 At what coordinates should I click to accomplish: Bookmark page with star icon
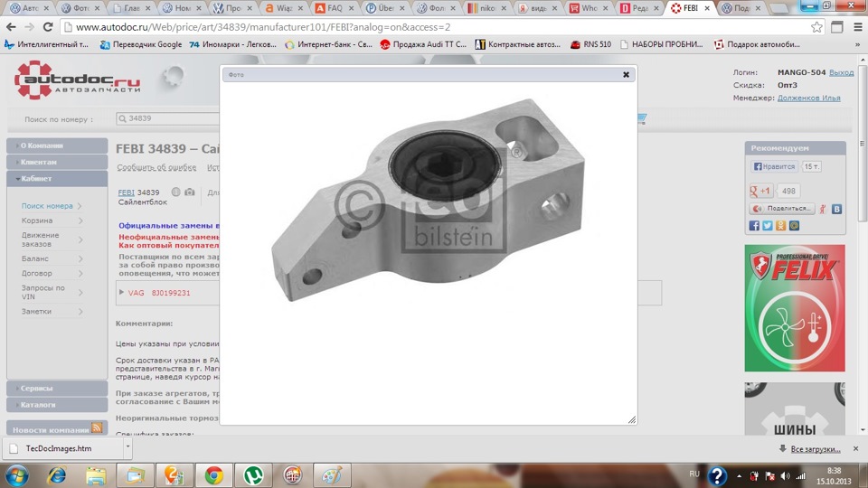click(x=816, y=27)
